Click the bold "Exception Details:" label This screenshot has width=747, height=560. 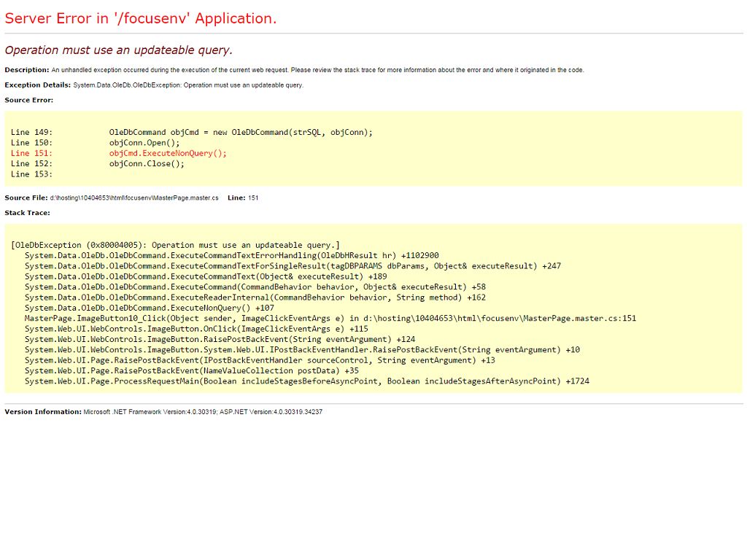[x=38, y=85]
